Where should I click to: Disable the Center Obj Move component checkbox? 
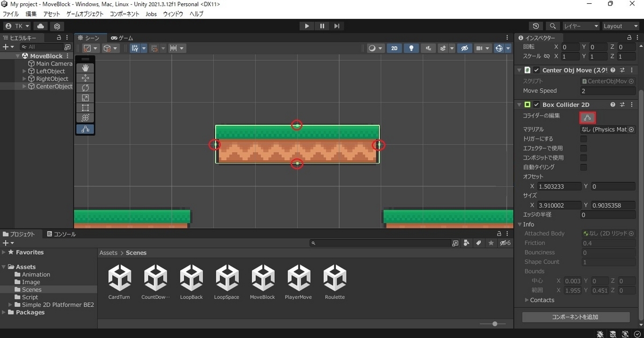(x=537, y=70)
